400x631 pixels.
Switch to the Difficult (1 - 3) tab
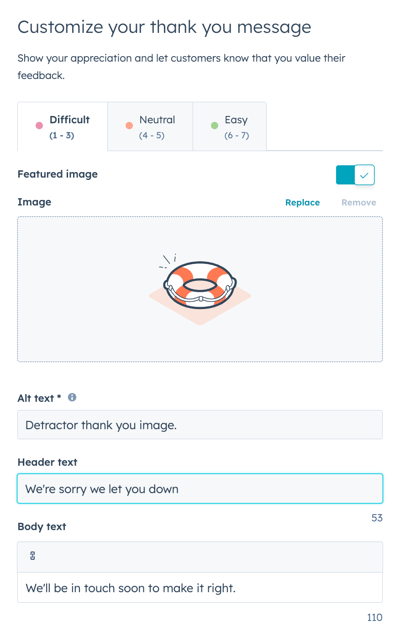click(x=62, y=126)
